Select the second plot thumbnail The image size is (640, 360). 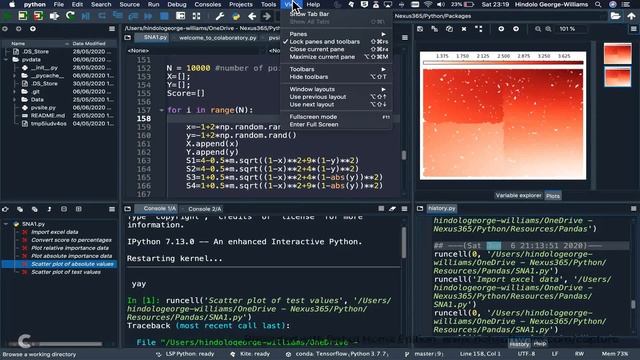point(618,76)
